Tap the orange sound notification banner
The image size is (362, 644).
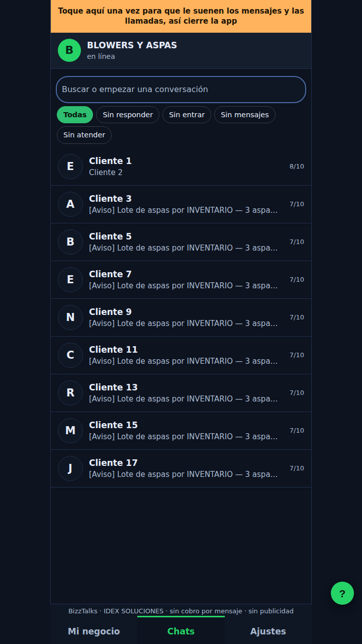pyautogui.click(x=181, y=16)
